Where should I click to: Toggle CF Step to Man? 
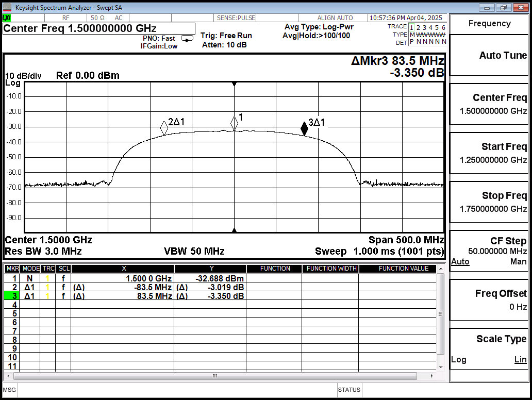click(x=518, y=262)
